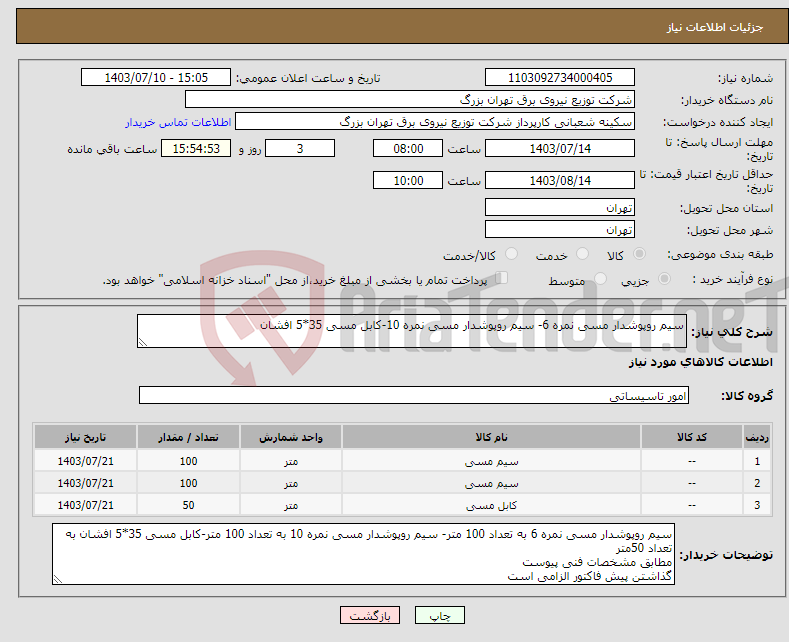
Task: Click quantity 100 in row 1
Action: tap(188, 461)
